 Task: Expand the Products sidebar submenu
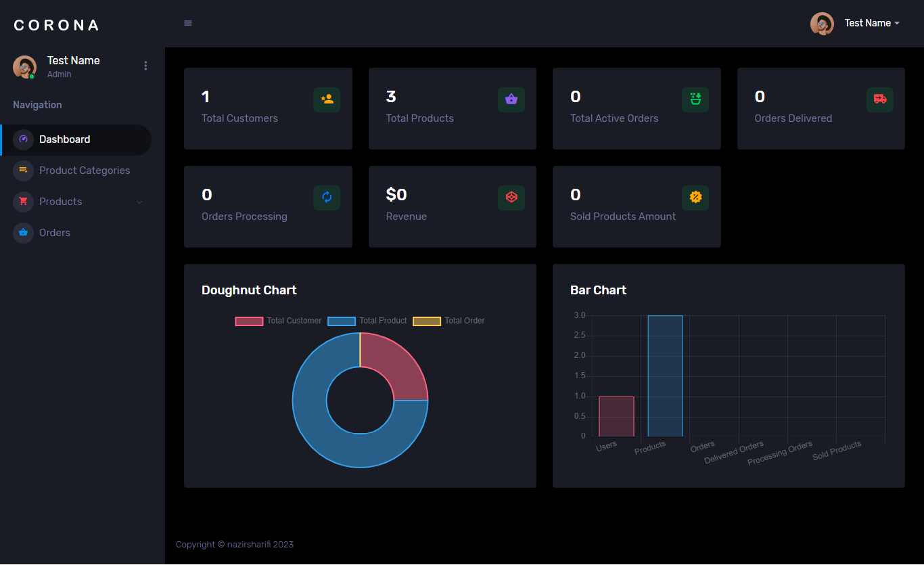tap(81, 202)
